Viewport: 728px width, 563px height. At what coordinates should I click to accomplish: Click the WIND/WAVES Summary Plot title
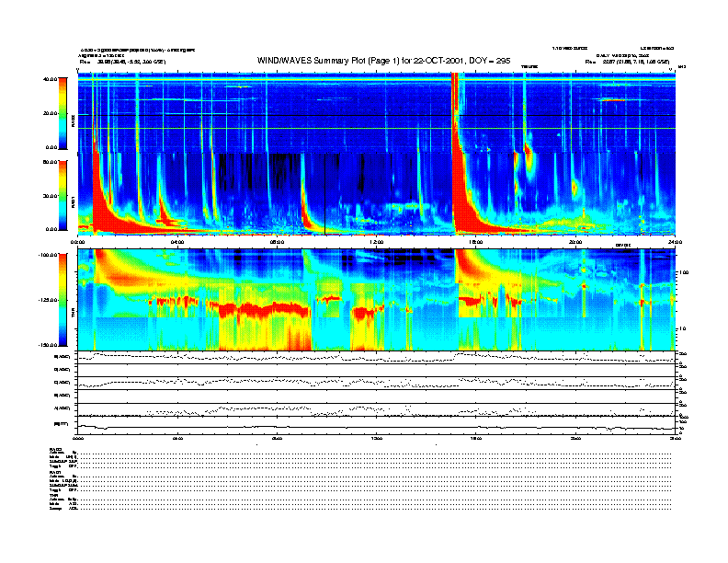[x=383, y=61]
